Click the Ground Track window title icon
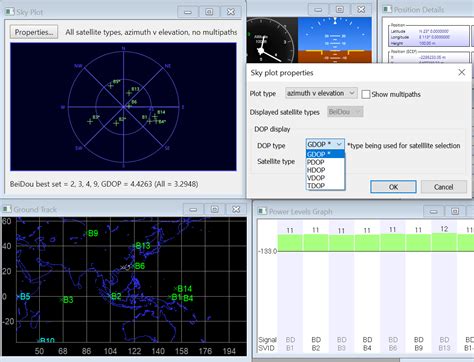Viewport: 474px width, 362px height. [x=7, y=209]
